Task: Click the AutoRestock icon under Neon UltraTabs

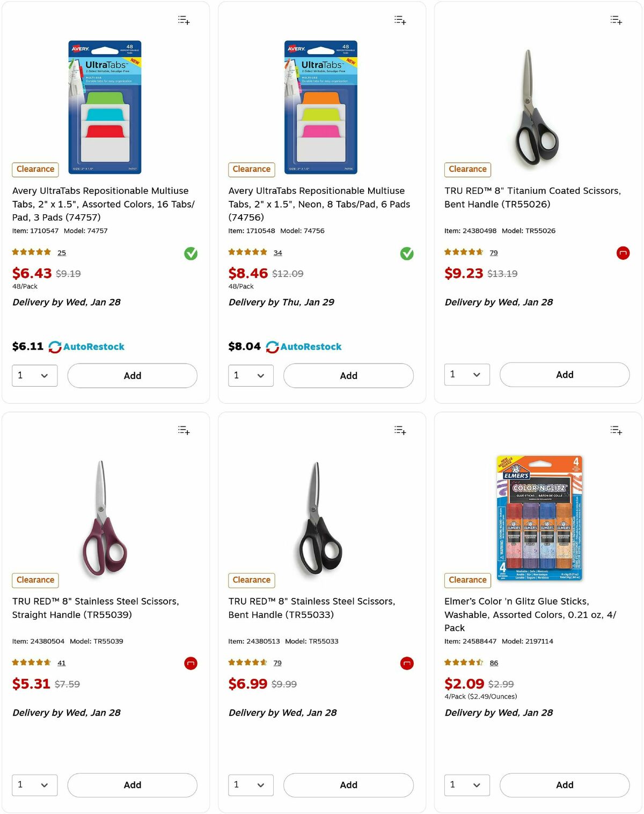Action: pyautogui.click(x=273, y=346)
